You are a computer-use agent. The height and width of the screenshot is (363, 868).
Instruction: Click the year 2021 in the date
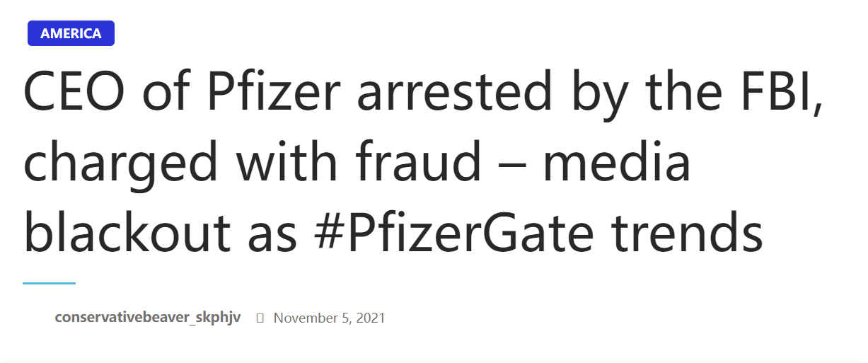tap(370, 318)
